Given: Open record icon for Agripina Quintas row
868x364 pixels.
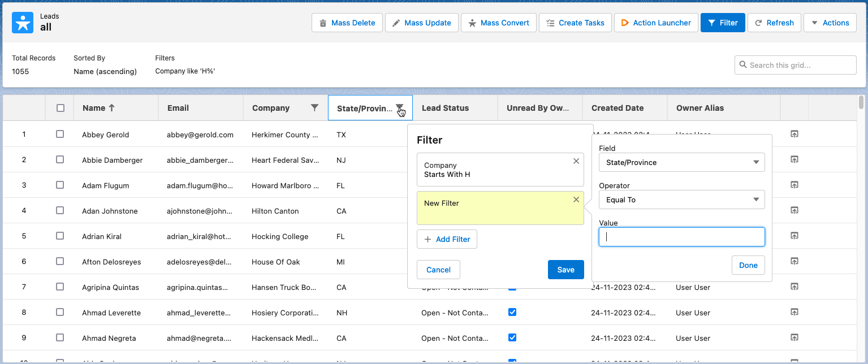Looking at the screenshot, I should pyautogui.click(x=794, y=287).
